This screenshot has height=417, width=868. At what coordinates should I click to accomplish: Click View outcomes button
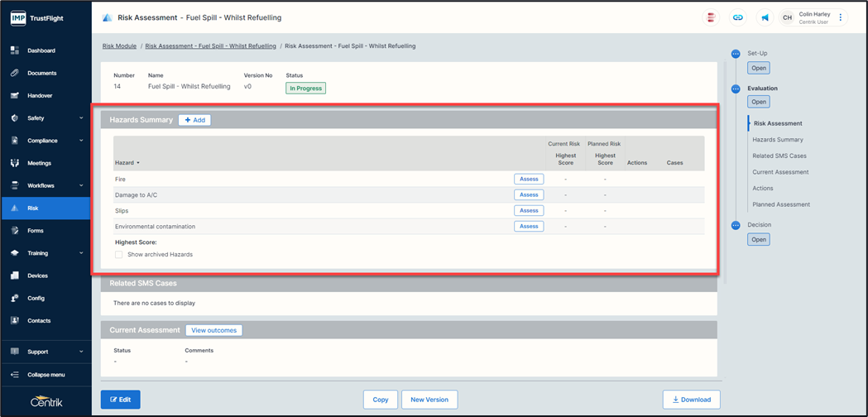(213, 330)
